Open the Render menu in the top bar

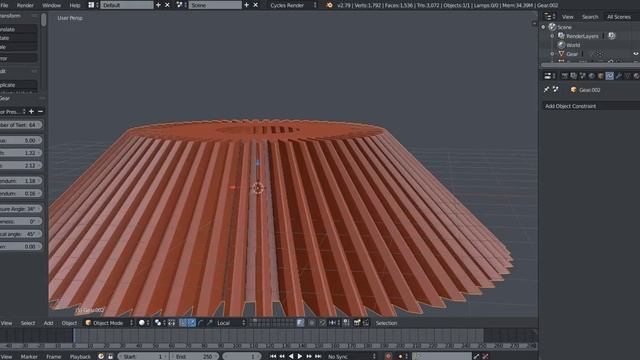click(x=25, y=5)
